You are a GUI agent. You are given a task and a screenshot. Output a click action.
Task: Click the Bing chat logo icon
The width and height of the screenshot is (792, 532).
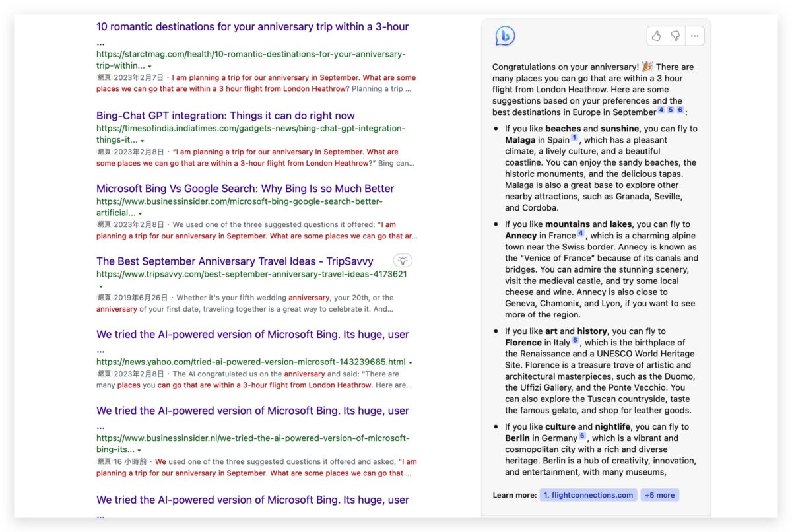click(x=505, y=36)
